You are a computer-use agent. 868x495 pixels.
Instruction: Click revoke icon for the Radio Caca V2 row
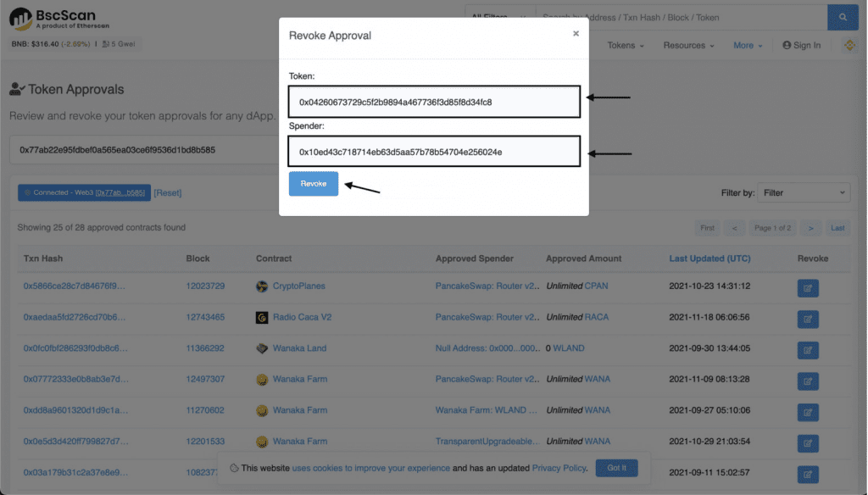pos(808,319)
